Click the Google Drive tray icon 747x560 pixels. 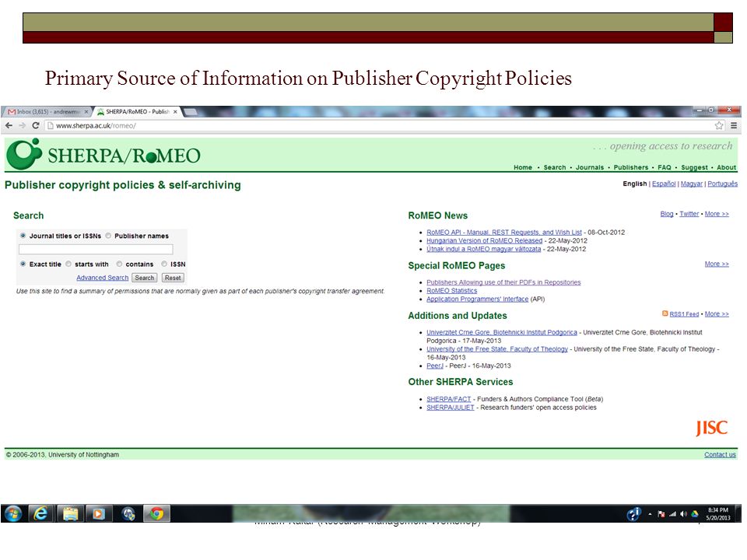click(695, 514)
